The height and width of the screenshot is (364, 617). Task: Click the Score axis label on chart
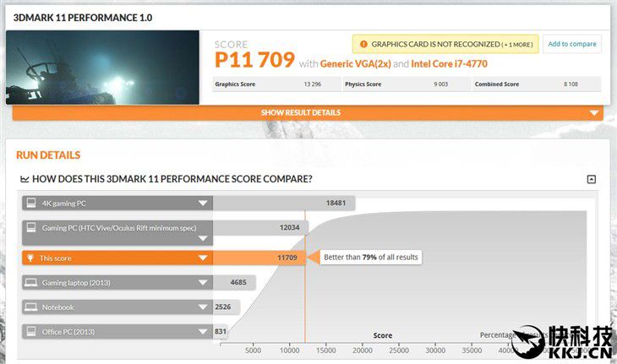[383, 335]
